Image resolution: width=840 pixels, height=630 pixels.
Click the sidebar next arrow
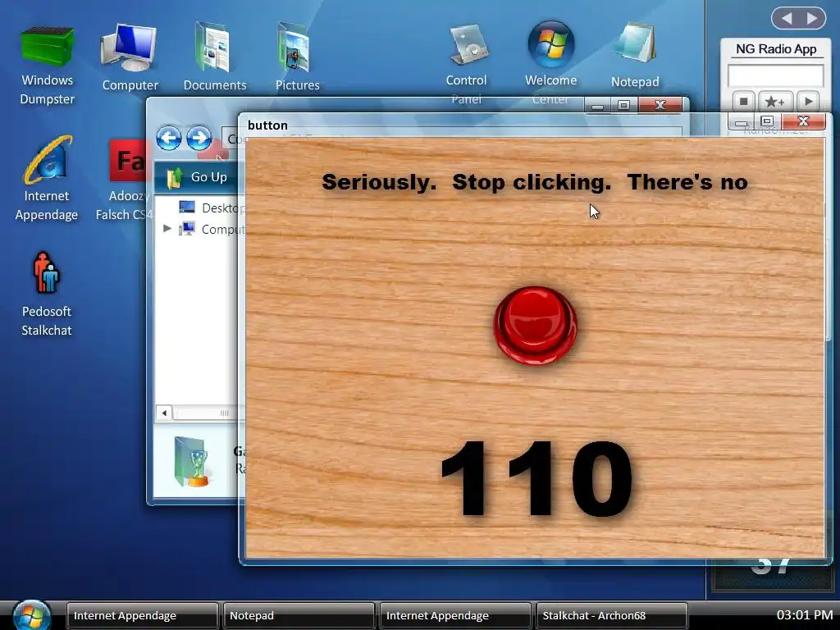pos(813,18)
